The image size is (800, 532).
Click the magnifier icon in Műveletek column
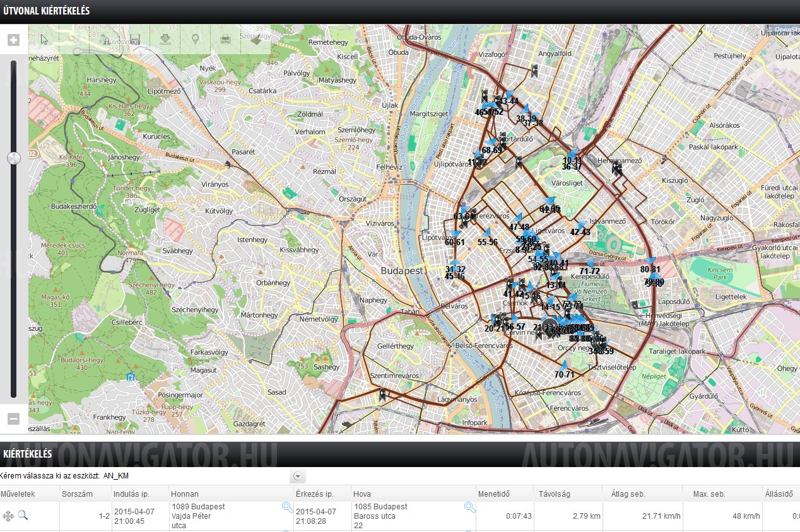pyautogui.click(x=23, y=516)
